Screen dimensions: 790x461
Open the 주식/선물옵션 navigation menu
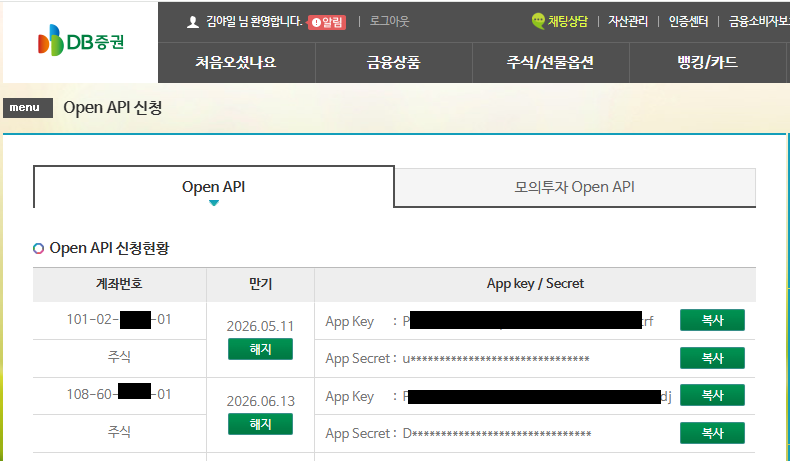[x=550, y=63]
